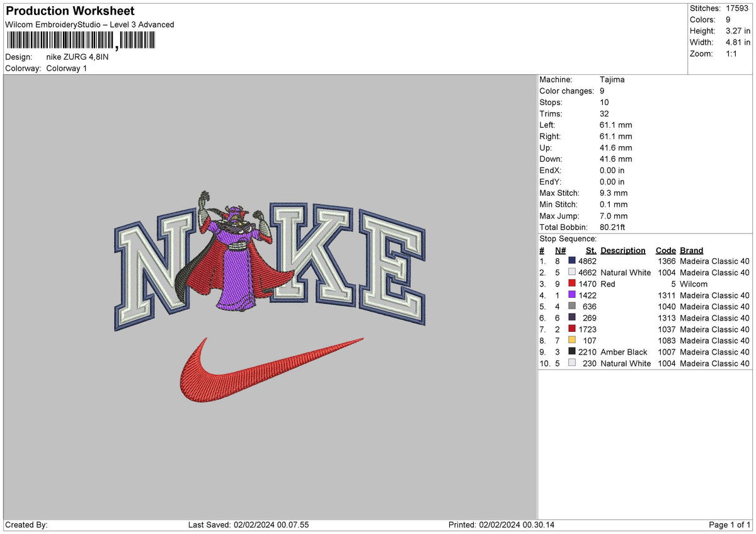
Task: Click the Code column header
Action: (665, 250)
